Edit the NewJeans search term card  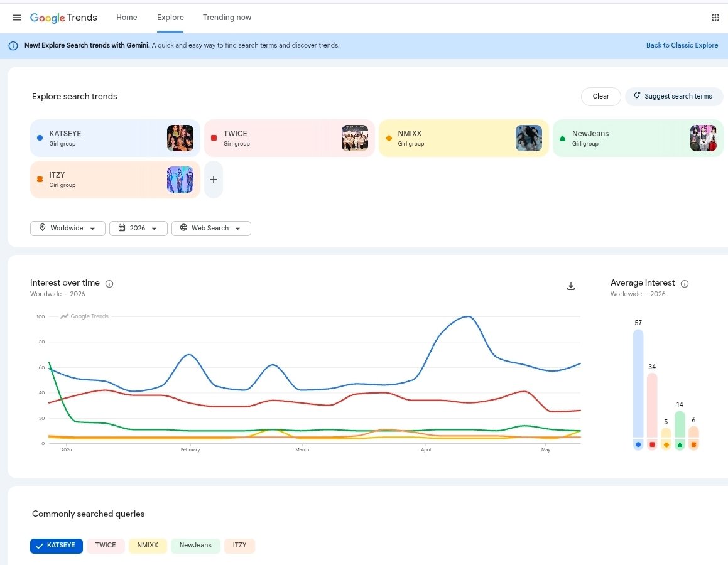(x=638, y=138)
